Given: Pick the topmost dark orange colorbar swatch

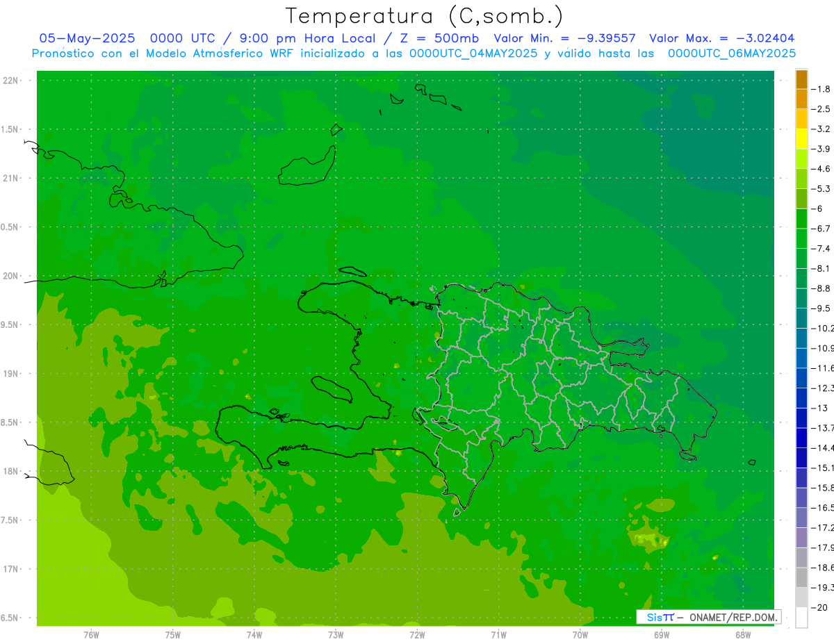Looking at the screenshot, I should pyautogui.click(x=801, y=79).
